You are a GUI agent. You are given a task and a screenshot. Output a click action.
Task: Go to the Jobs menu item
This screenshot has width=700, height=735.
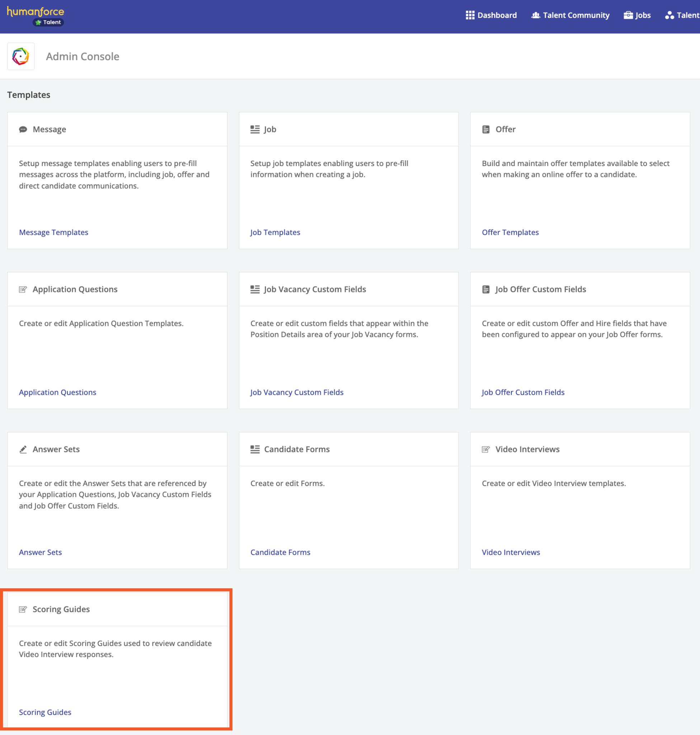pos(637,15)
